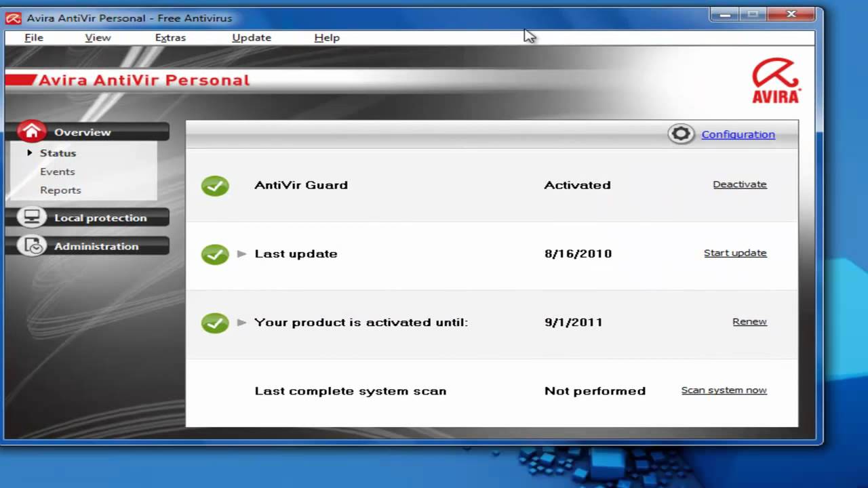The width and height of the screenshot is (868, 488).
Task: Open the Update menu
Action: click(252, 38)
